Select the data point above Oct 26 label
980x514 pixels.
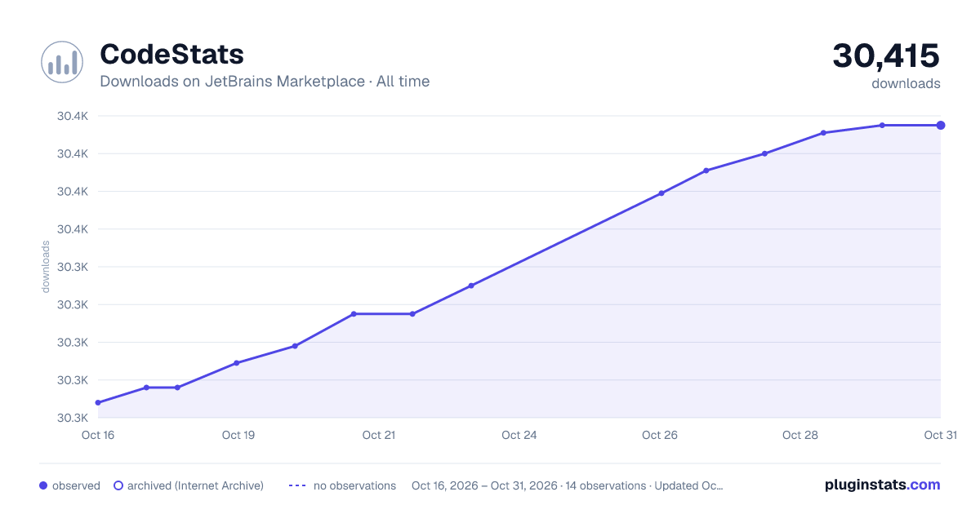661,193
